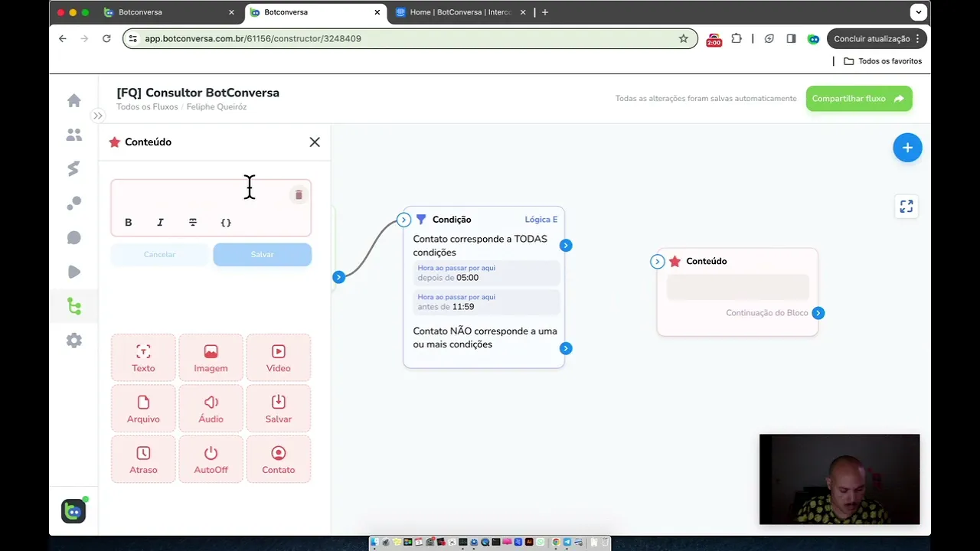
Task: Click the Compartilhar fluxo button
Action: (x=859, y=99)
